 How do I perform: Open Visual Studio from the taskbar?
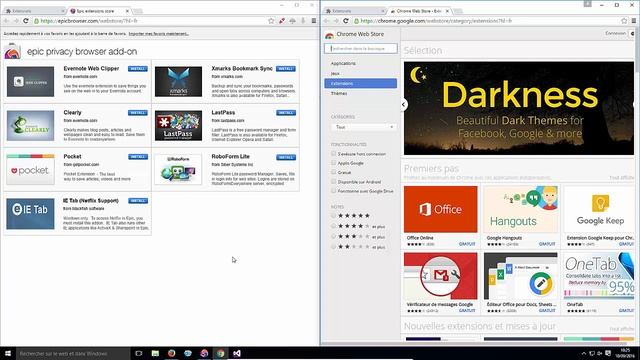(x=237, y=353)
